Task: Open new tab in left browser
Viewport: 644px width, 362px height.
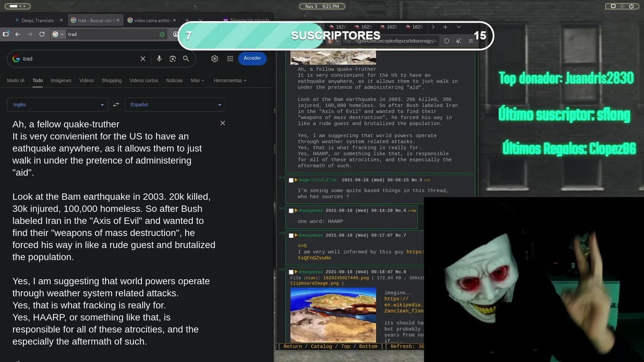Action: 187,21
